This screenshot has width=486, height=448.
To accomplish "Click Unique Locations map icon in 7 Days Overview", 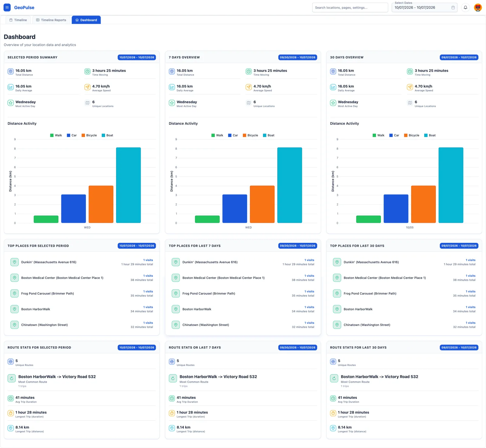I will [249, 103].
